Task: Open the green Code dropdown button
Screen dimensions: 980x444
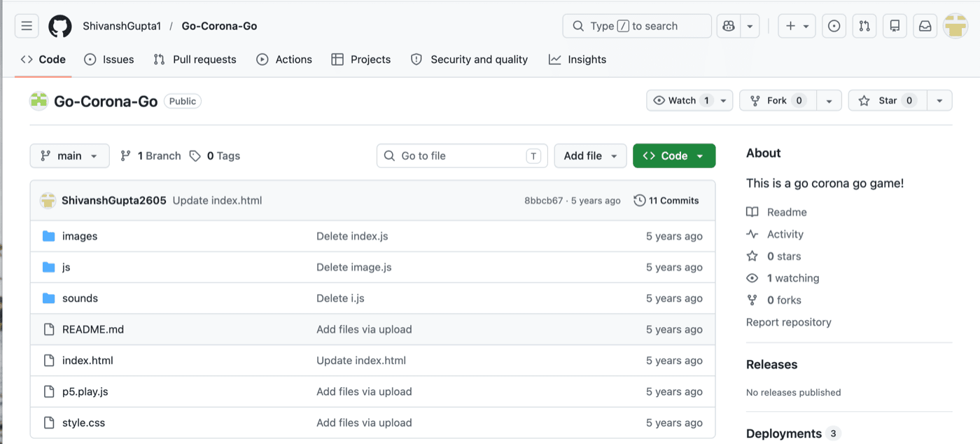Action: (674, 155)
